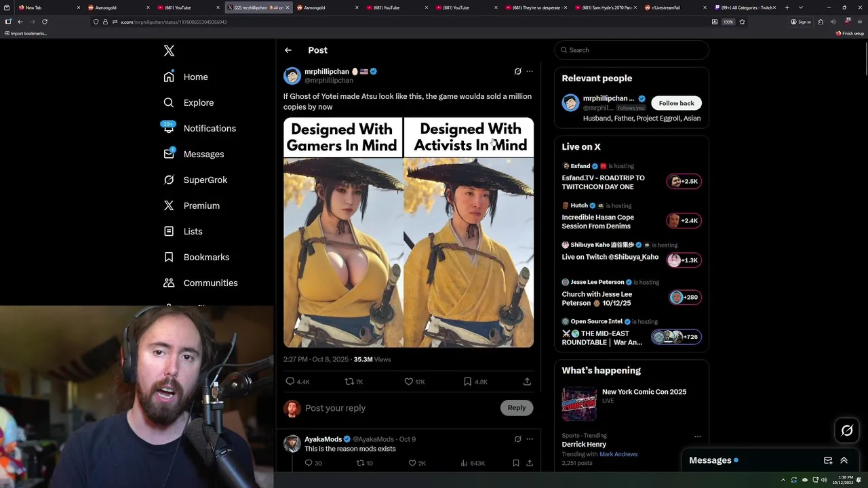Click the Grok icon on AyakaMods reply
The width and height of the screenshot is (868, 488).
click(517, 439)
